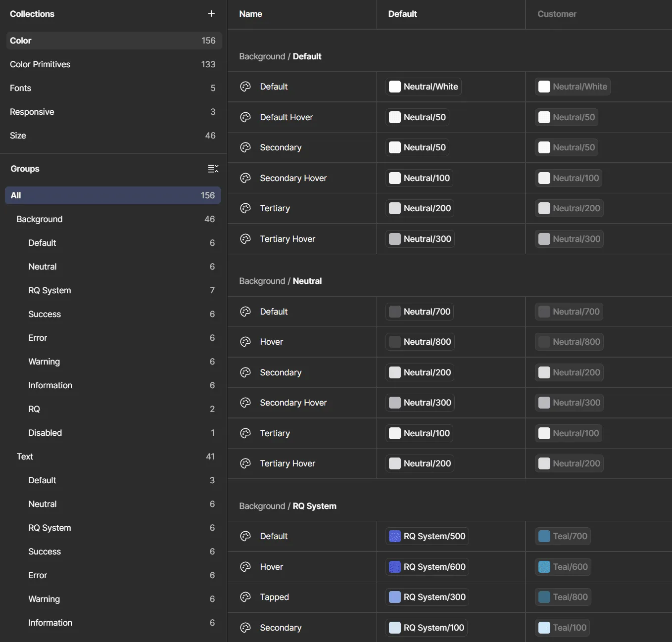
Task: Click the Neutral/700 chip in the Default column
Action: [420, 312]
